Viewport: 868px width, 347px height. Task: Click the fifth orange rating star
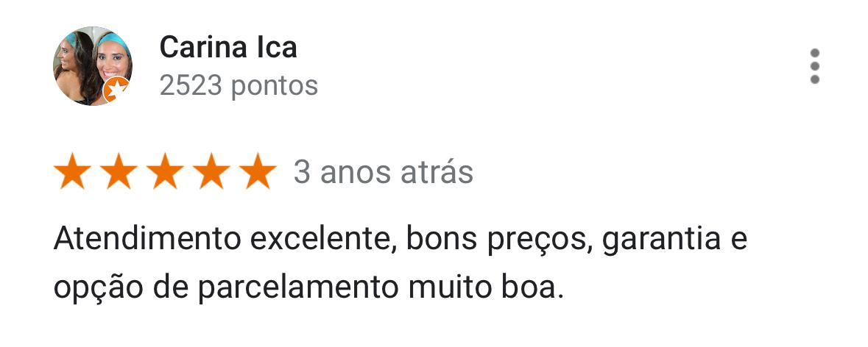pyautogui.click(x=258, y=171)
